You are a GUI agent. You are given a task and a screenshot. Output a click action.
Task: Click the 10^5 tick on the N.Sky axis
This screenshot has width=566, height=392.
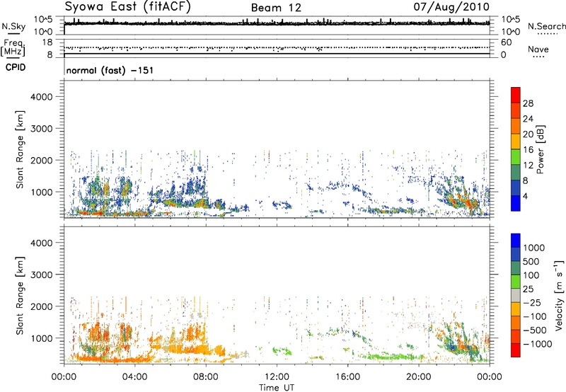pos(43,19)
